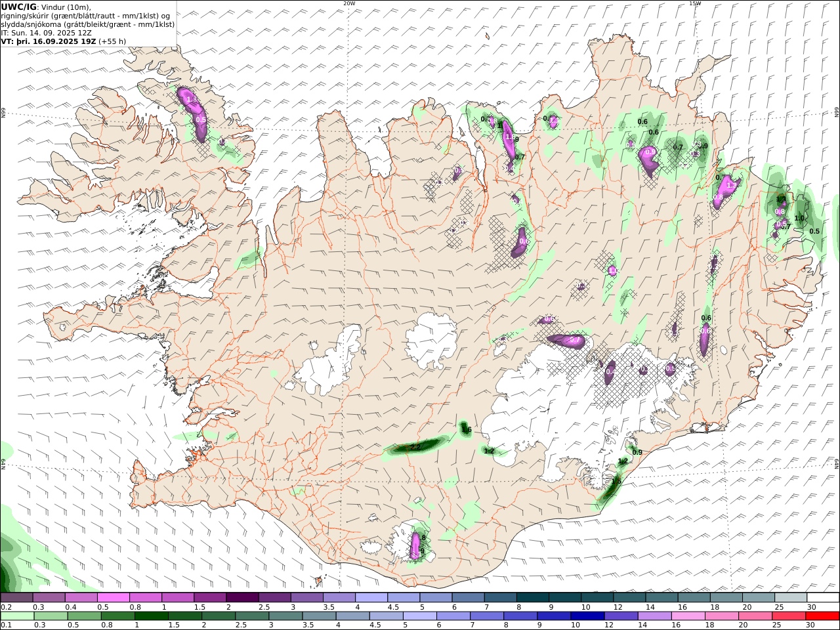Click the '(+55 h)' forecast offset text
The height and width of the screenshot is (630, 840).
[x=112, y=41]
